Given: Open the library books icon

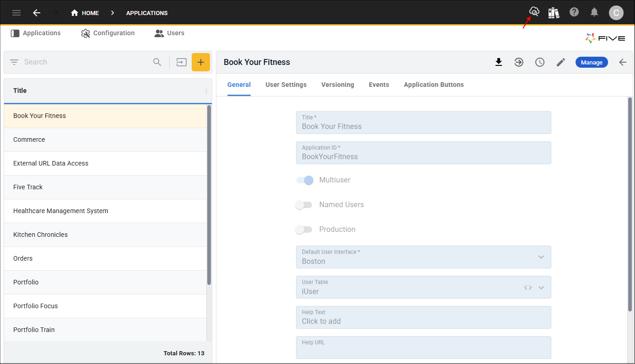Looking at the screenshot, I should (x=554, y=13).
